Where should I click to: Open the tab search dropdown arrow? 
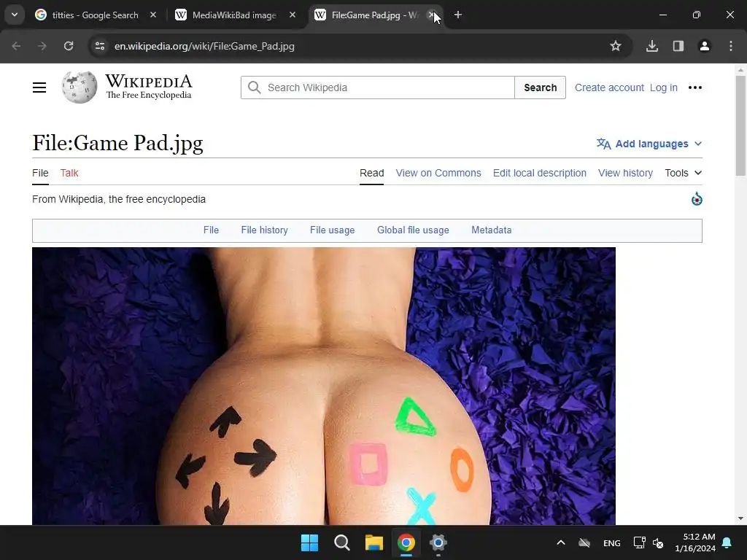[15, 15]
